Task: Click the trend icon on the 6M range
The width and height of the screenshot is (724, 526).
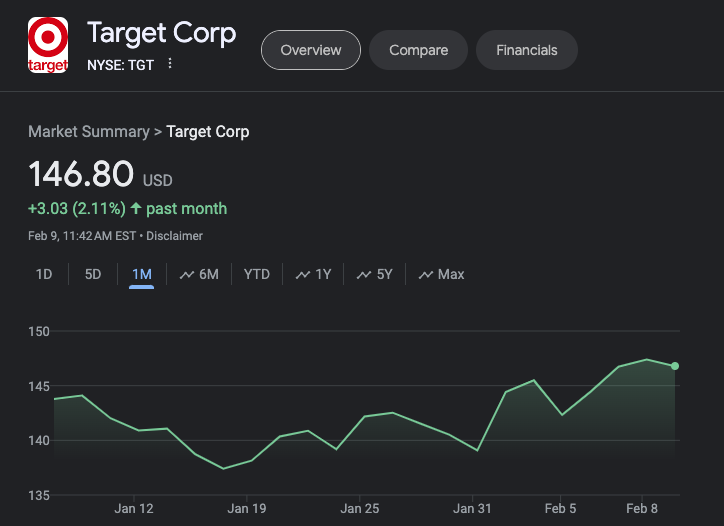Action: (187, 274)
